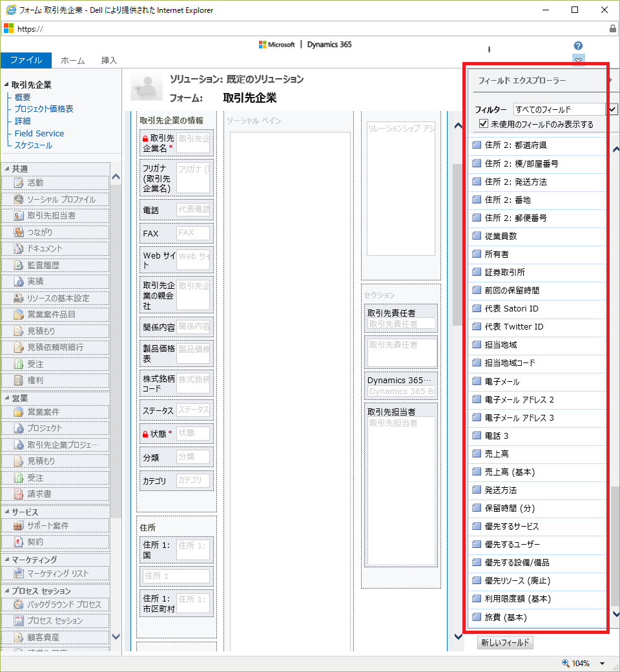Select the 旅費 (基本) field
Image resolution: width=620 pixels, height=672 pixels.
[538, 617]
